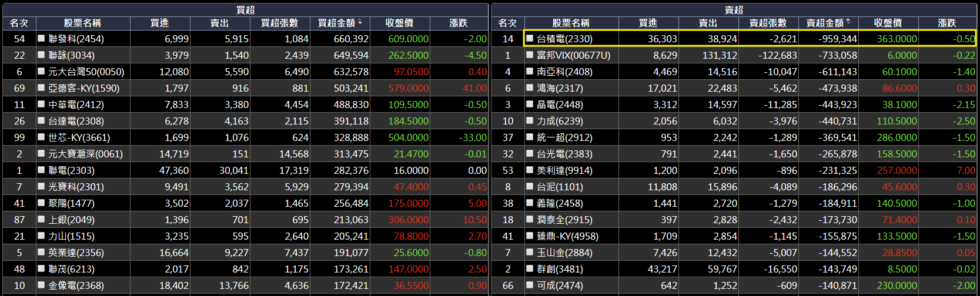Click 漲跌 header in the 賣超 panel

point(947,23)
